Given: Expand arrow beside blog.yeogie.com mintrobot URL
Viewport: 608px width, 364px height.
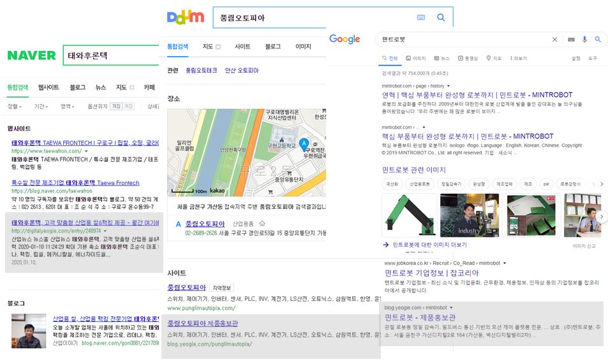Looking at the screenshot, I should pos(451,308).
